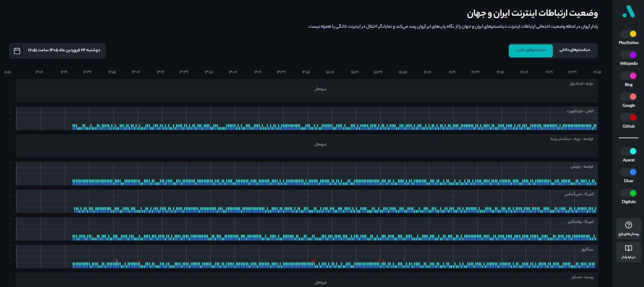Toggle the Aparat service switch
The width and height of the screenshot is (644, 287).
629,151
